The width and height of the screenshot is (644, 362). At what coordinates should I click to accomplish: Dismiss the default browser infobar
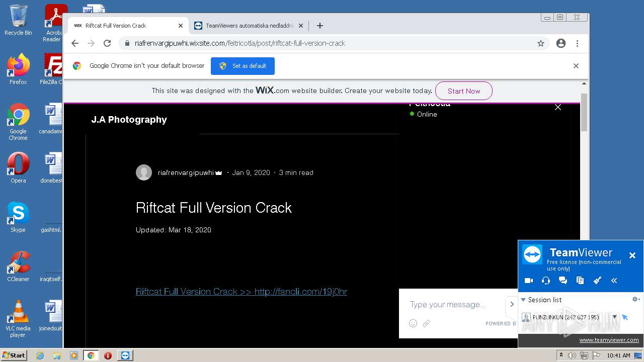(576, 66)
